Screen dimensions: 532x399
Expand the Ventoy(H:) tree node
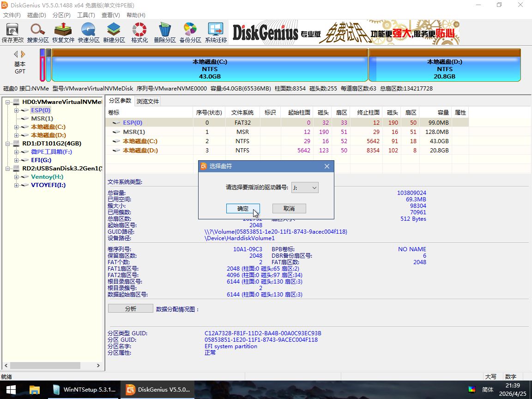16,177
